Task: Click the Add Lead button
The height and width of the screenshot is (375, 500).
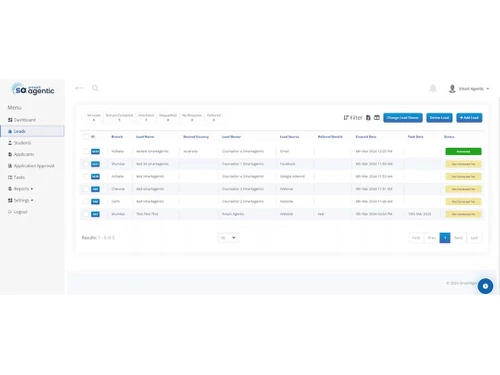Action: 469,118
